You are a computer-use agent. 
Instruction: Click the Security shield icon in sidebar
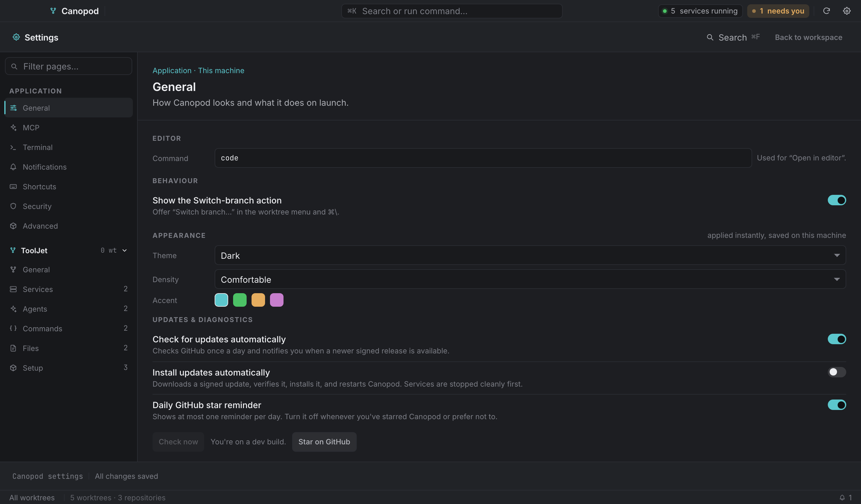pos(13,206)
